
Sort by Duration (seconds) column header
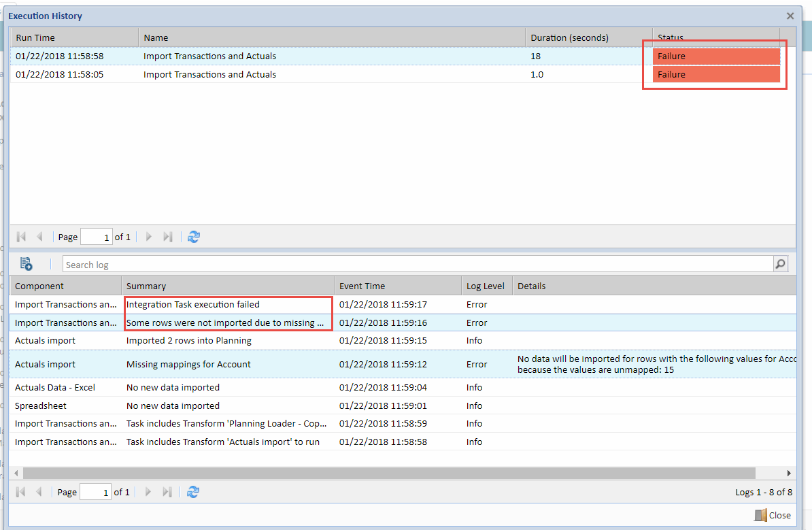[x=589, y=38]
